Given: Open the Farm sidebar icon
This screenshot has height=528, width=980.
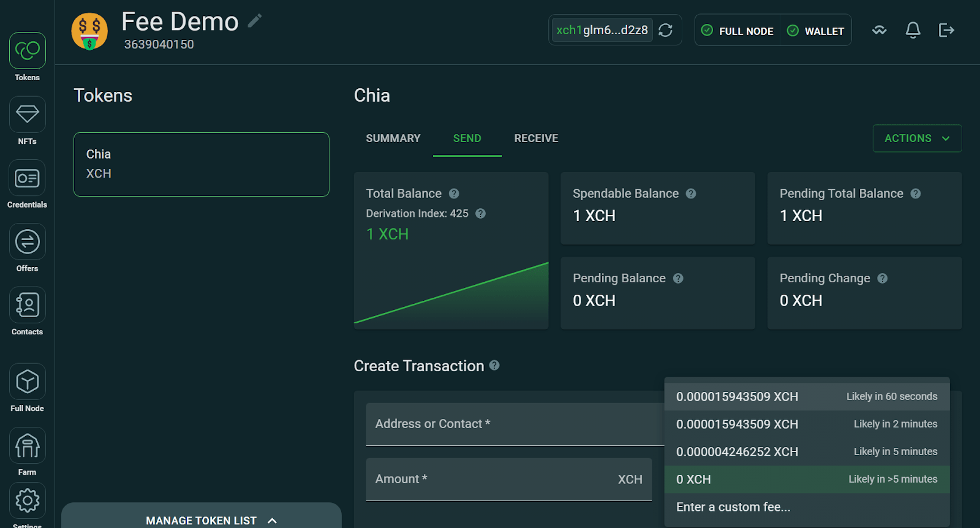Looking at the screenshot, I should click(27, 445).
